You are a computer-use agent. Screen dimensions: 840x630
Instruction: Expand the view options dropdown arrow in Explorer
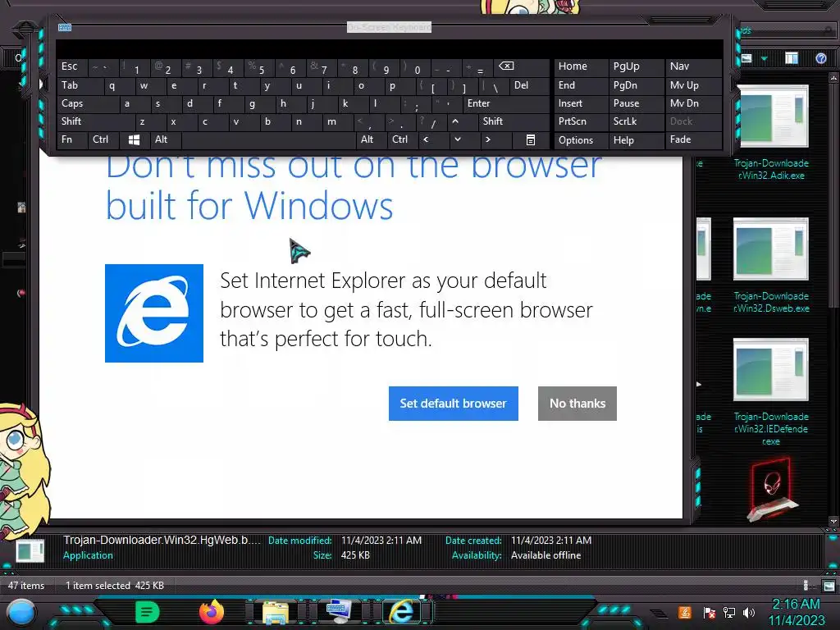click(765, 58)
